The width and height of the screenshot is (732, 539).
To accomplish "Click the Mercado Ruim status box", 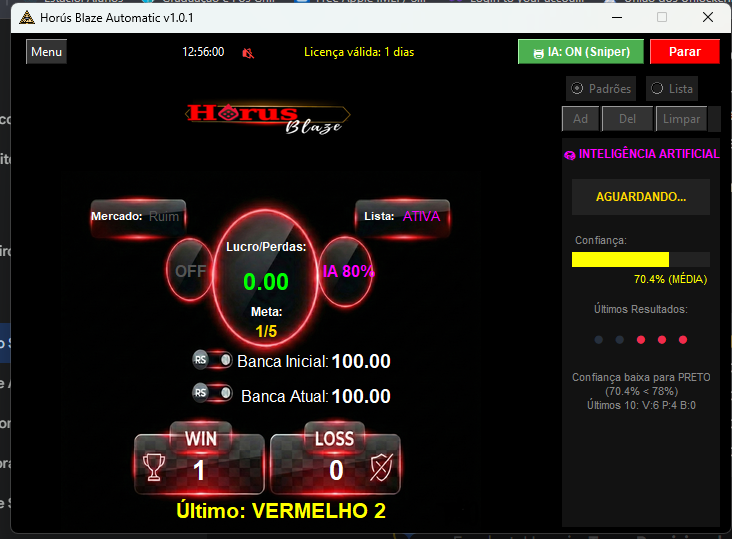I will (136, 216).
